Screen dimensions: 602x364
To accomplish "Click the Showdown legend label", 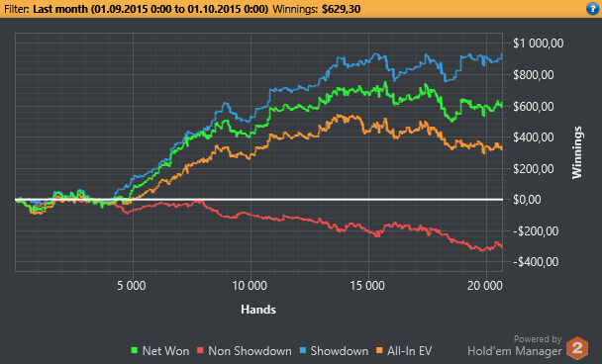I will [x=339, y=351].
